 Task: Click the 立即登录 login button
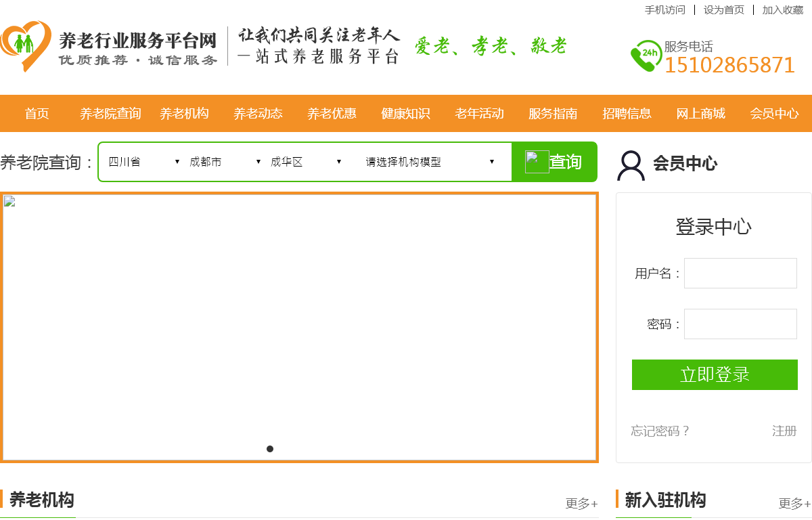pos(715,374)
